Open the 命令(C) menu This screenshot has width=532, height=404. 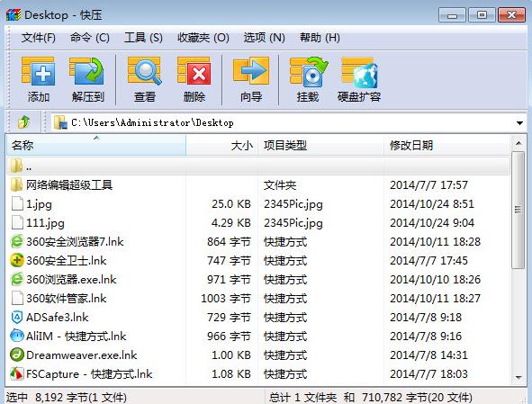click(x=90, y=37)
